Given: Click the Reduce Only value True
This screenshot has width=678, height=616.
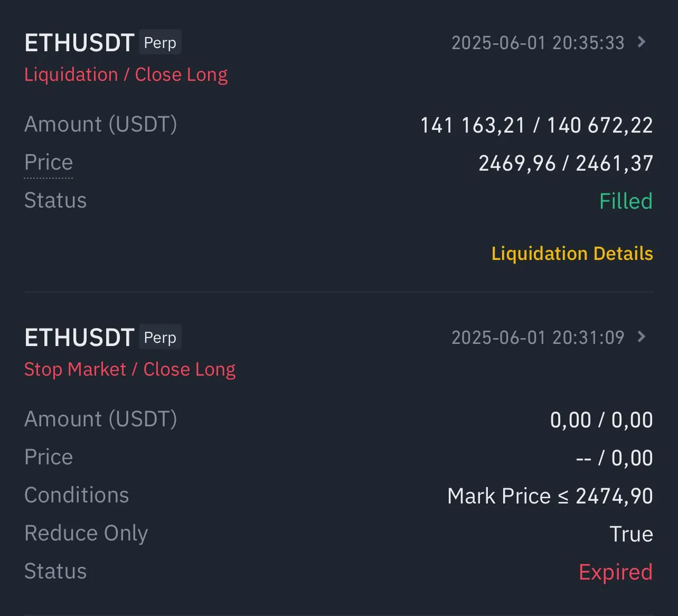Looking at the screenshot, I should point(631,534).
